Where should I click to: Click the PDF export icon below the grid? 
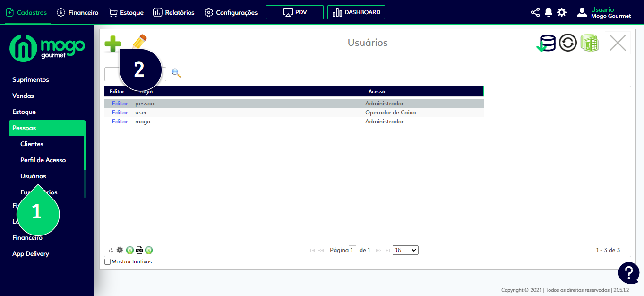pyautogui.click(x=139, y=250)
